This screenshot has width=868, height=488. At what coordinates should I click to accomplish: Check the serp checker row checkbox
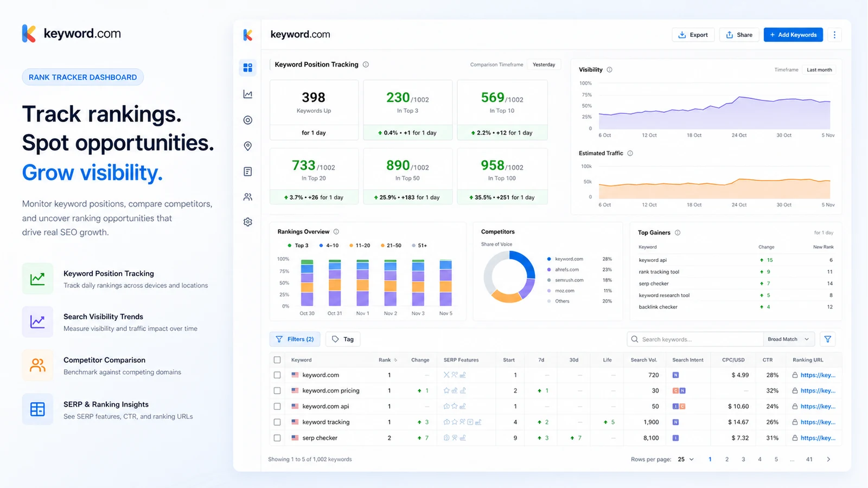[x=277, y=438]
